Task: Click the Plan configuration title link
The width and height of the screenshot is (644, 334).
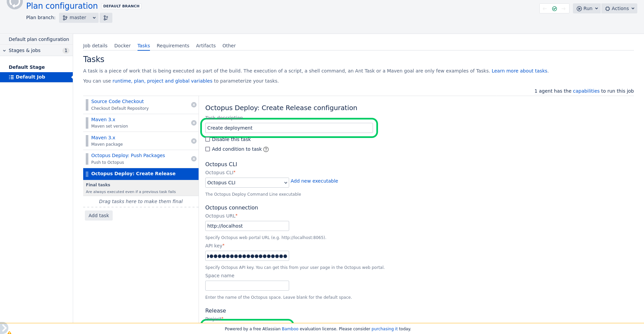Action: pos(62,6)
